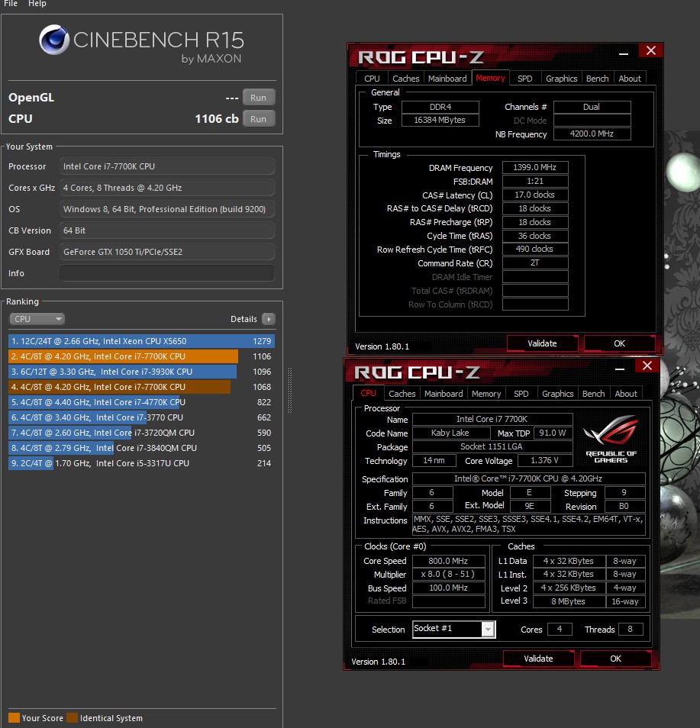Click the Your Score orange legend swatch
The image size is (700, 728).
(x=14, y=717)
